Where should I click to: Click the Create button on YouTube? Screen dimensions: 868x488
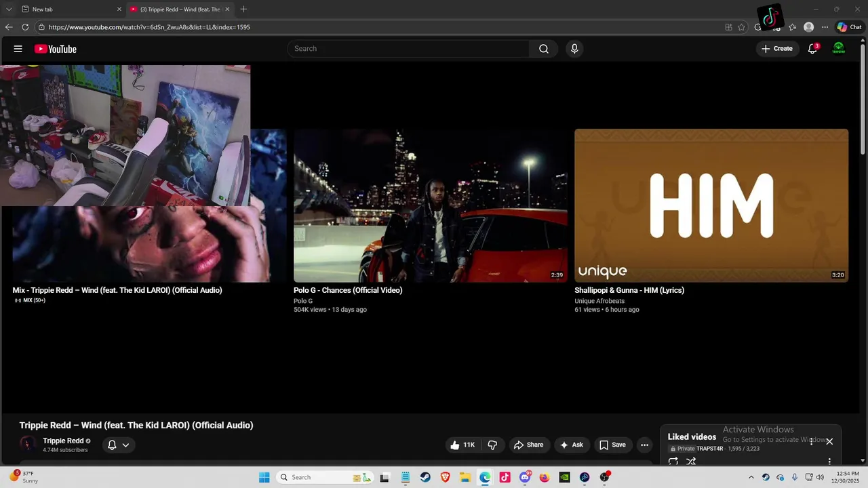(777, 49)
